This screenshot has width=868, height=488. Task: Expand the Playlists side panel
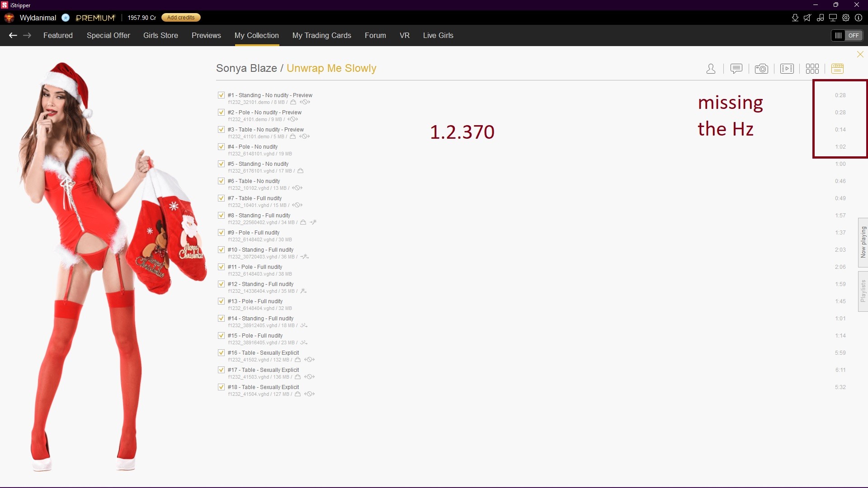point(863,291)
